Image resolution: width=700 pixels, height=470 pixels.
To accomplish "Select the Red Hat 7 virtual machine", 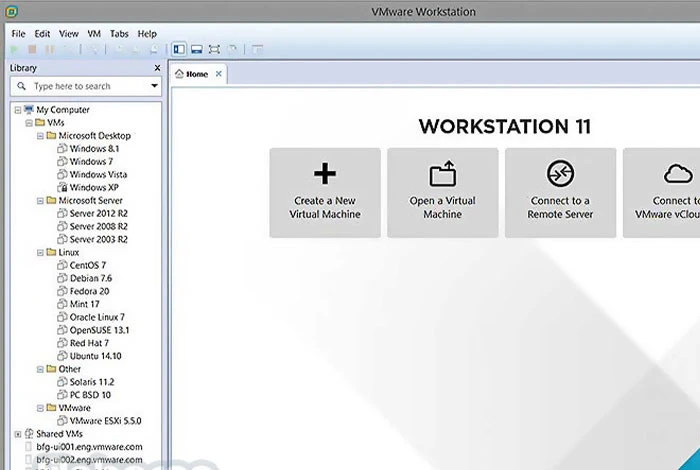I will tap(83, 343).
